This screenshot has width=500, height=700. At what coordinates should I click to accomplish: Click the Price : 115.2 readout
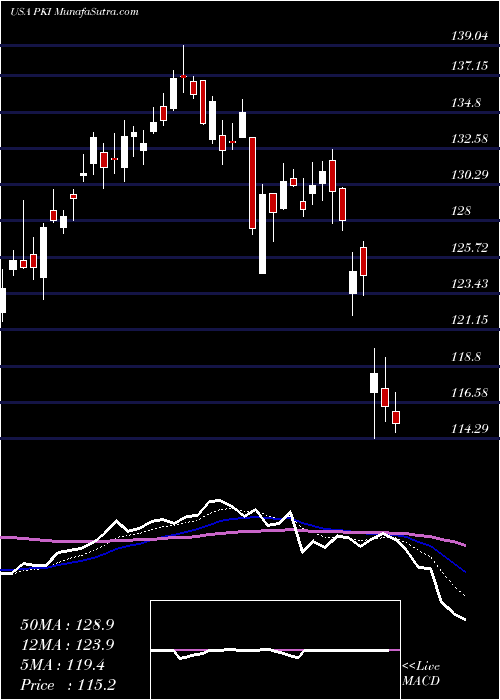click(69, 685)
